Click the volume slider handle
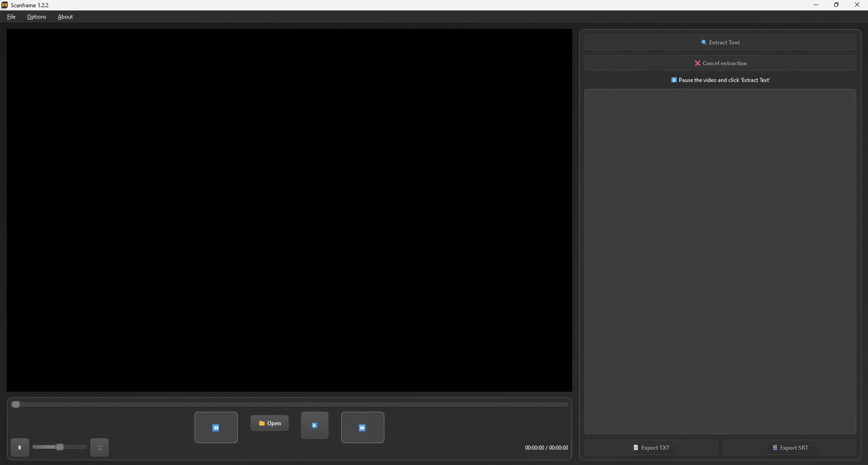This screenshot has width=868, height=465. pyautogui.click(x=60, y=447)
